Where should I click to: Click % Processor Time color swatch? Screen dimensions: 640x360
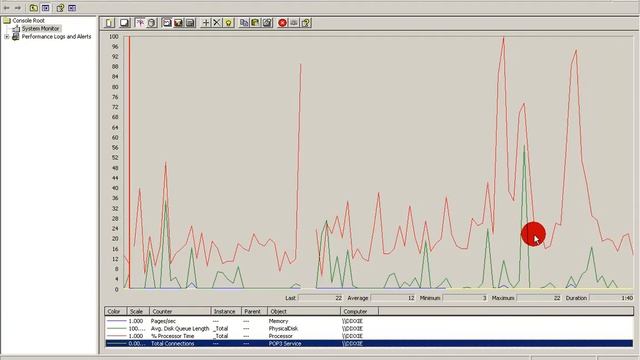(x=116, y=336)
